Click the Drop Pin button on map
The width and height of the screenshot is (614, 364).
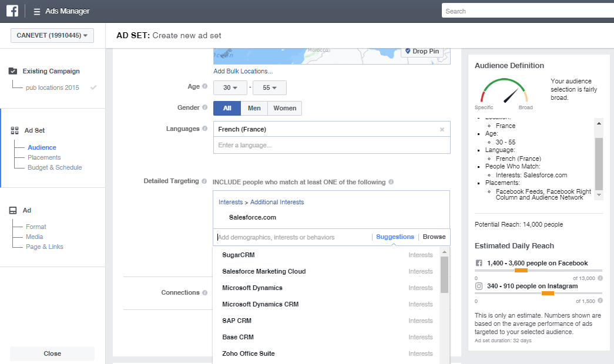[422, 51]
